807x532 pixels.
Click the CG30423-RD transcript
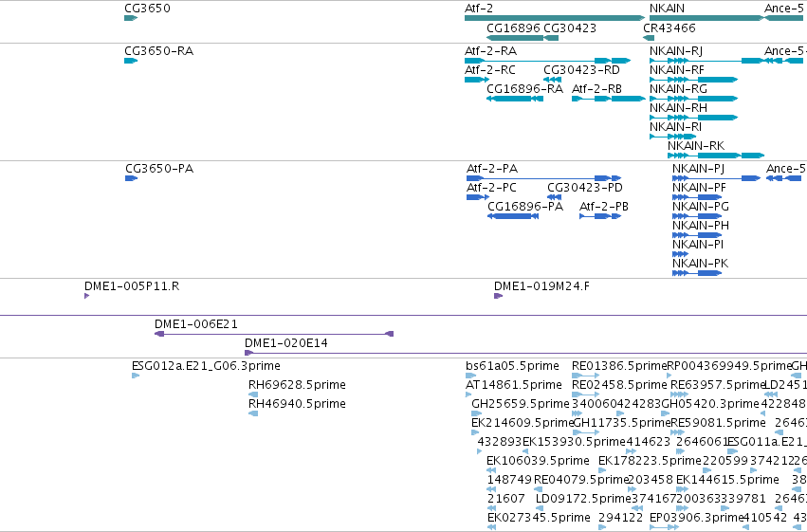pos(552,80)
